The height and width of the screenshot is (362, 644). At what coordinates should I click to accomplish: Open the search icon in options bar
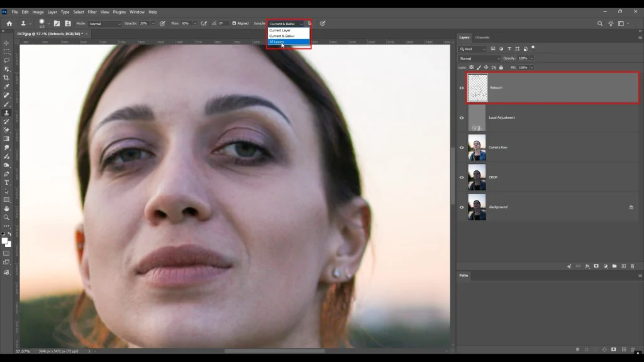click(x=599, y=23)
